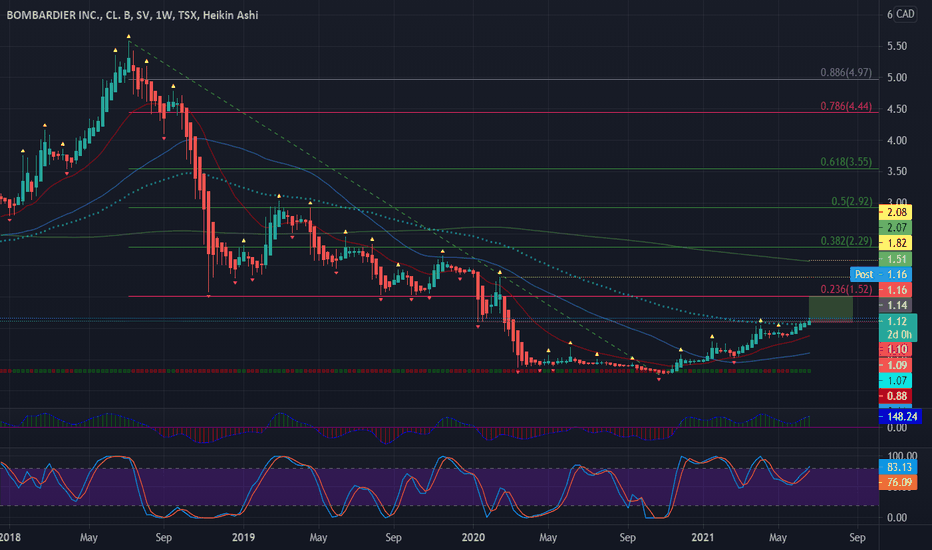Click the blue 148.24 indicator value
Screen dimensions: 932x550
[x=900, y=417]
